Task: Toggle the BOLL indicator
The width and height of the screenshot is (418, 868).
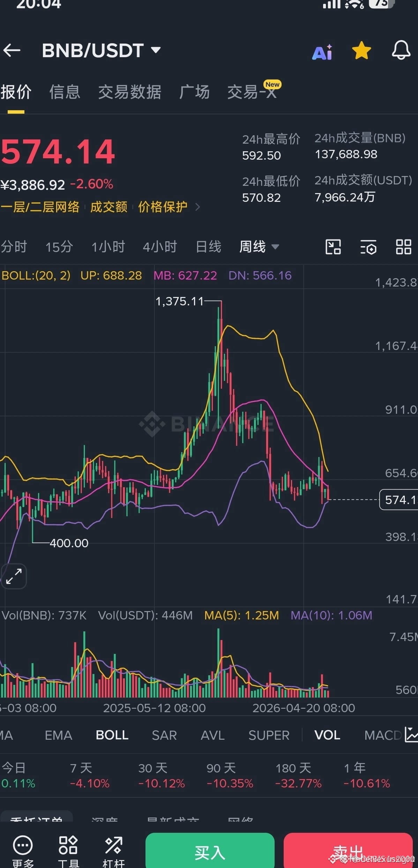Action: click(112, 735)
